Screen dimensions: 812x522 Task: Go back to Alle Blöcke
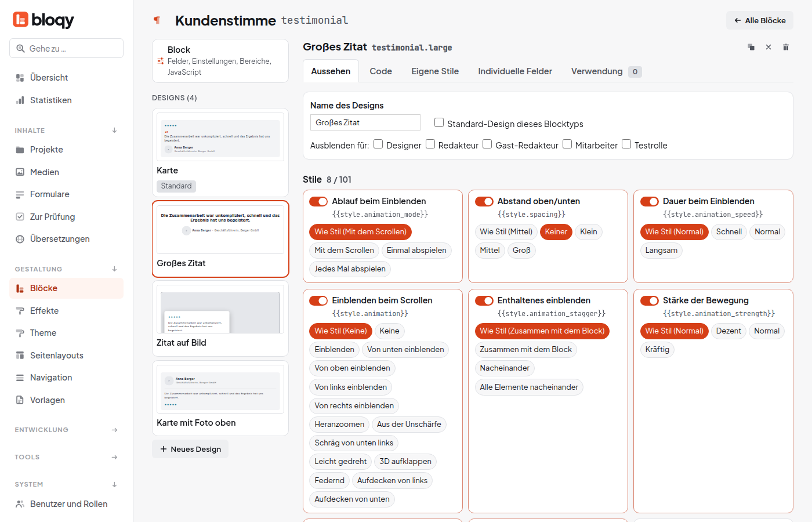[760, 20]
